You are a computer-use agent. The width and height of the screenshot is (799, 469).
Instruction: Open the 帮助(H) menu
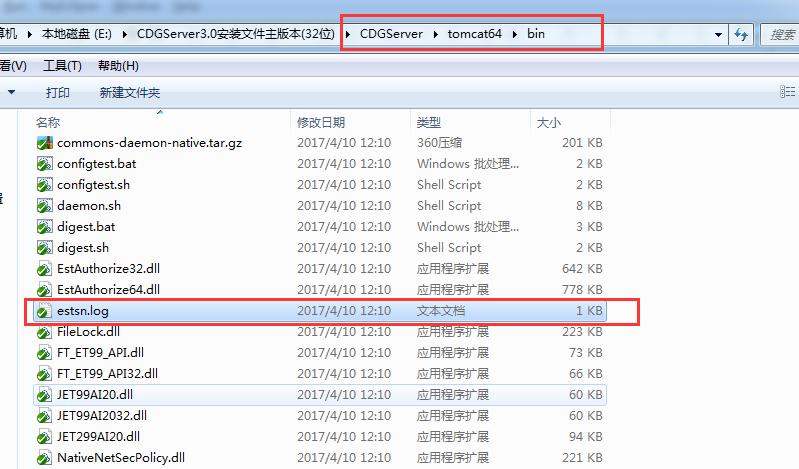click(118, 66)
